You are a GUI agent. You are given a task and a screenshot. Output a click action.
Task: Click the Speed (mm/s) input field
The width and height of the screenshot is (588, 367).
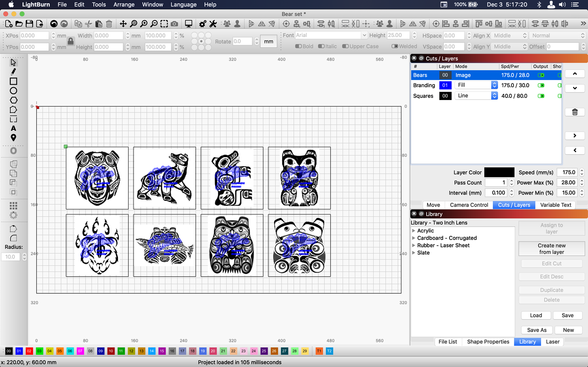[x=567, y=172]
